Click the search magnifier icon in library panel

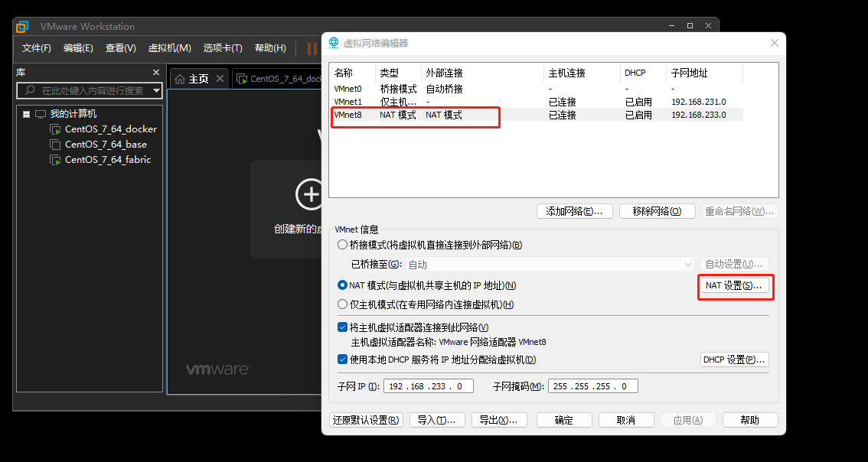[30, 90]
